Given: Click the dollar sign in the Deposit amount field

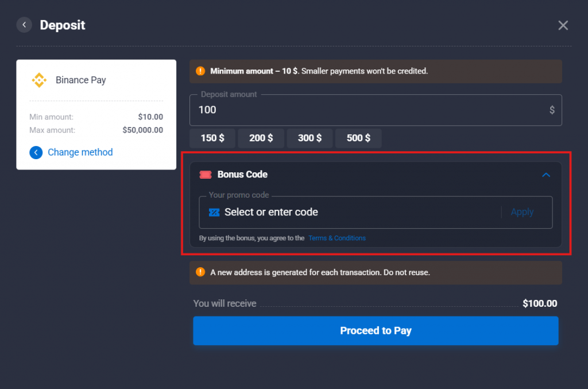Looking at the screenshot, I should pyautogui.click(x=552, y=110).
